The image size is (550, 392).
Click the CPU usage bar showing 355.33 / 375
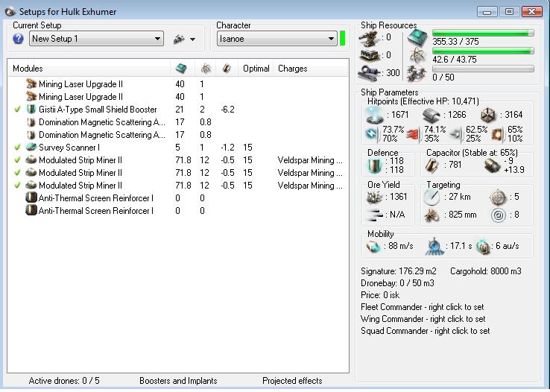(483, 34)
